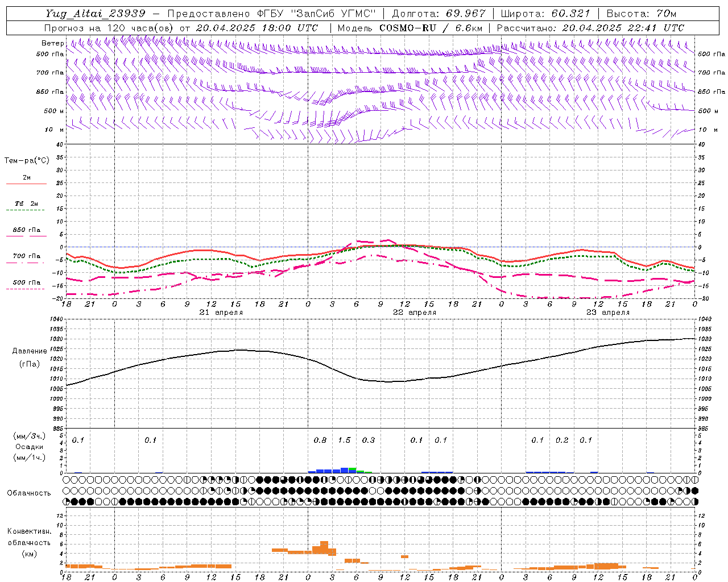Click the 23 апреля date label
This screenshot has height=582, width=728.
point(608,313)
